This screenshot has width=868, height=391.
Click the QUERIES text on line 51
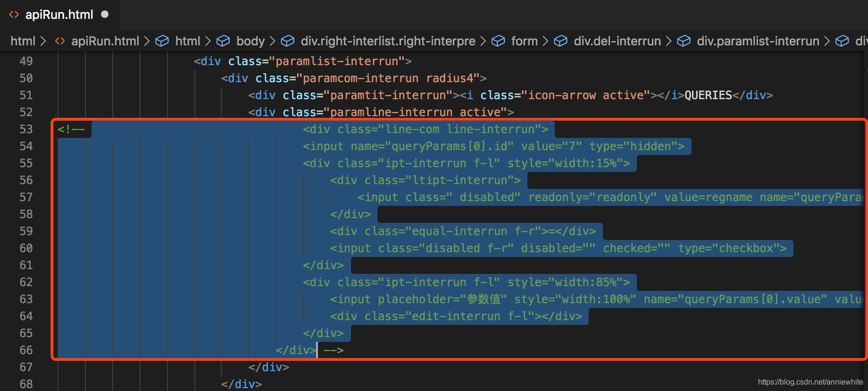708,95
